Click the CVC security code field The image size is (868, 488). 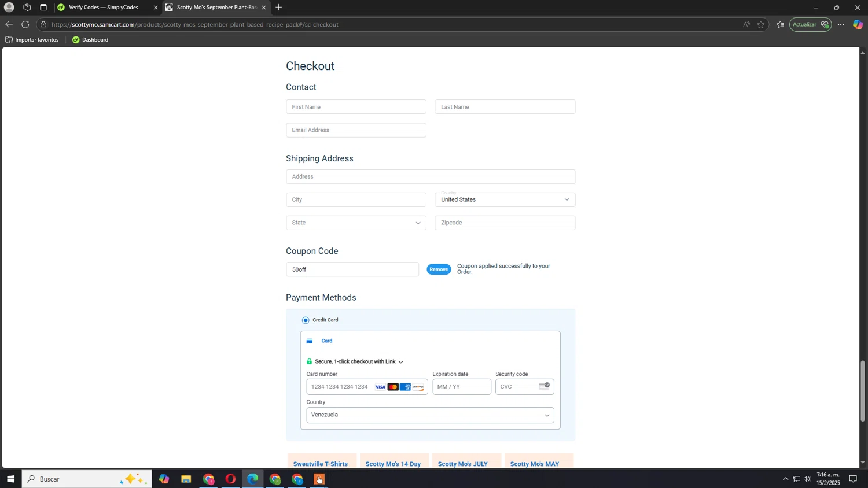(x=524, y=387)
